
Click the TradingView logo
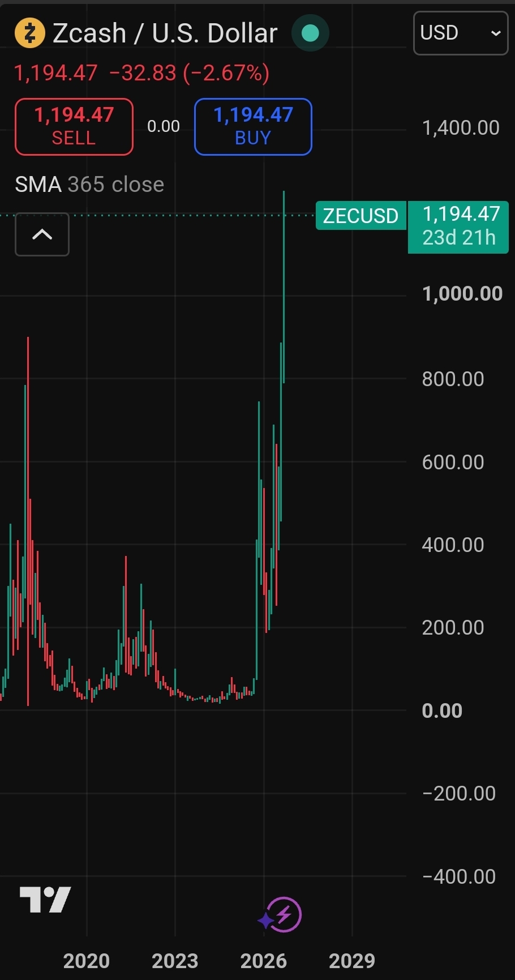[x=45, y=900]
